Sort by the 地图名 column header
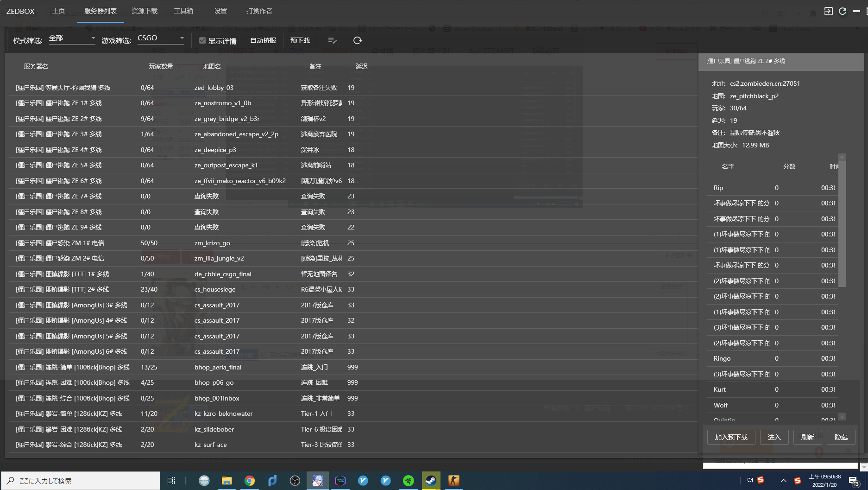The height and width of the screenshot is (490, 868). click(212, 66)
